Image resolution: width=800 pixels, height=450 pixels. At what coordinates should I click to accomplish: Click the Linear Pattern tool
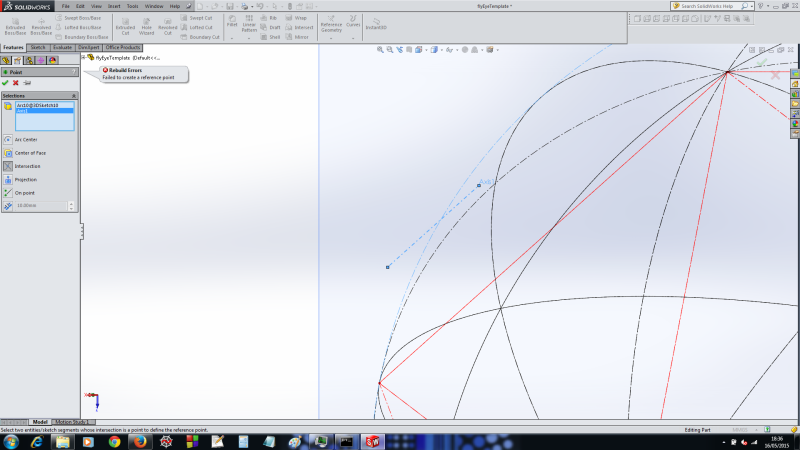click(x=249, y=23)
